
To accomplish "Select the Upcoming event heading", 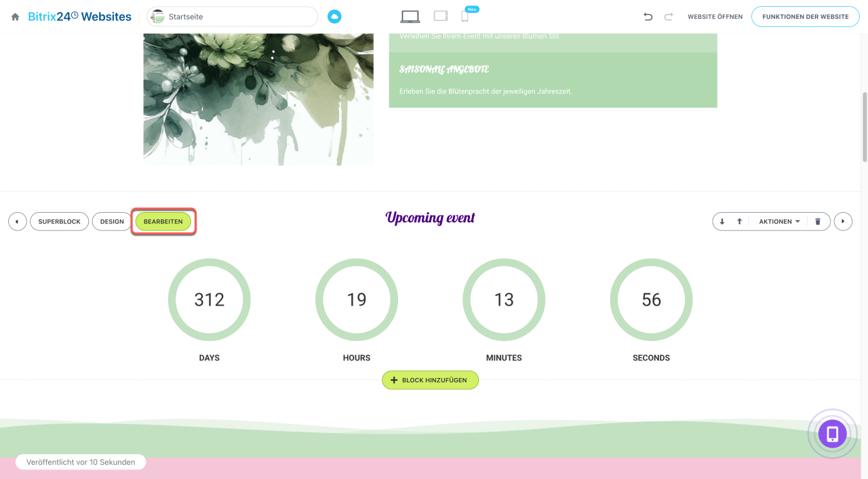I will pyautogui.click(x=430, y=217).
